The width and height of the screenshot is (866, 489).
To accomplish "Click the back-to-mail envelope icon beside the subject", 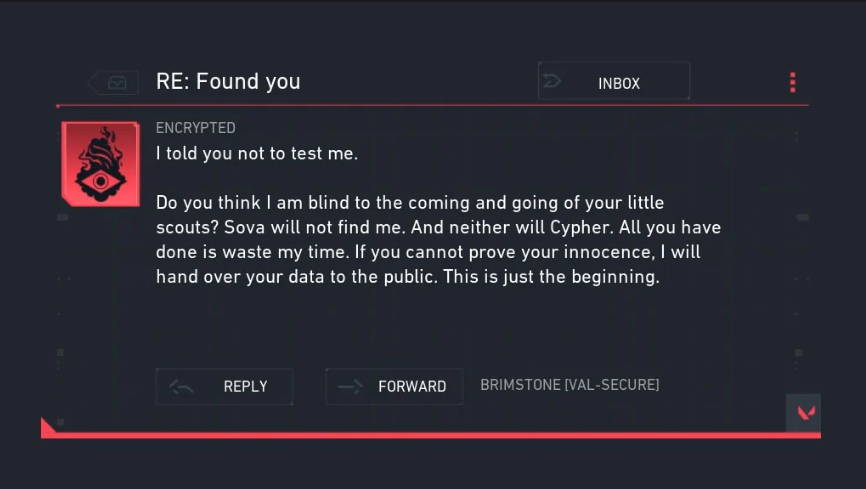I will click(x=114, y=83).
